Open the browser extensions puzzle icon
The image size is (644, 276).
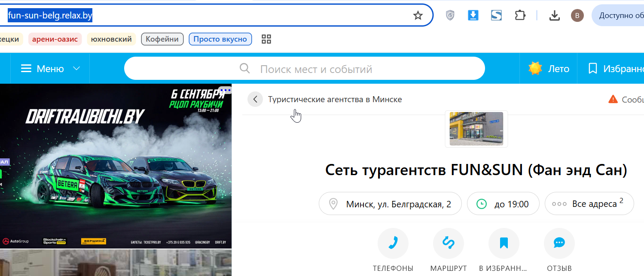coord(520,16)
